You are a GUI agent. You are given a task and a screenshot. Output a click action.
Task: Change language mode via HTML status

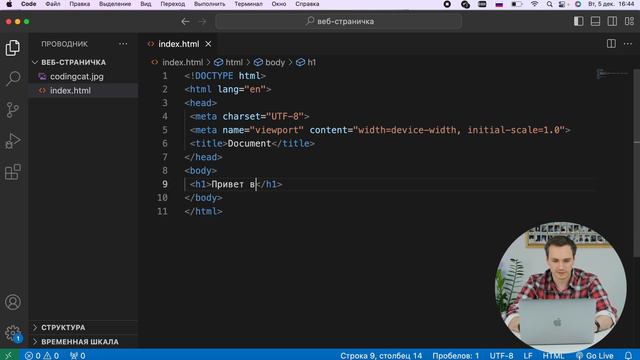tap(553, 356)
